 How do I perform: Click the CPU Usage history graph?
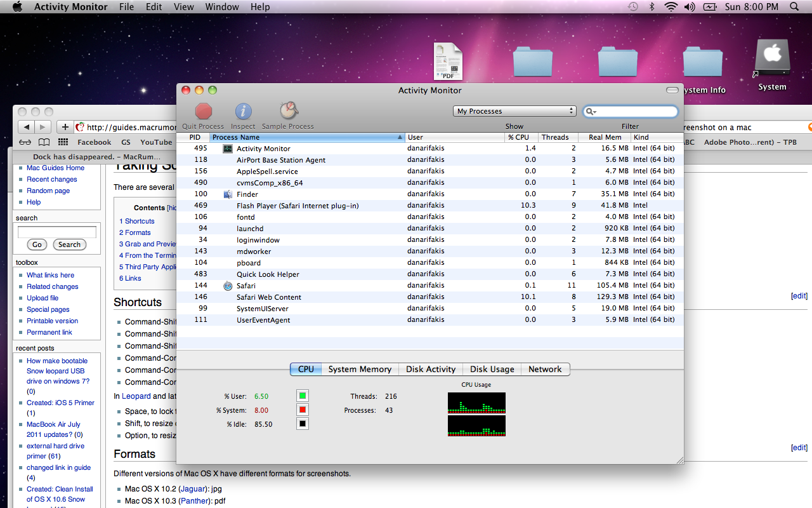pos(476,415)
